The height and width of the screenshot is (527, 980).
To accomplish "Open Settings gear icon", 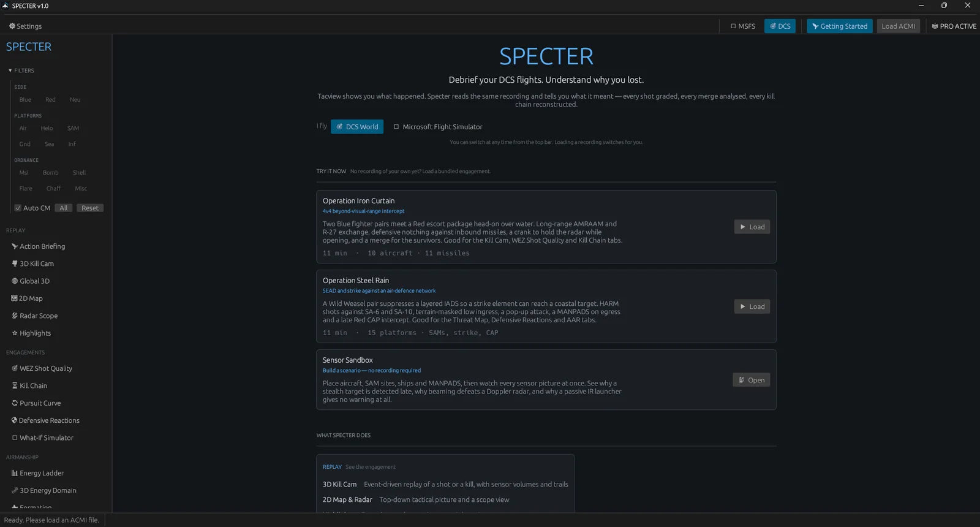I will pos(12,26).
